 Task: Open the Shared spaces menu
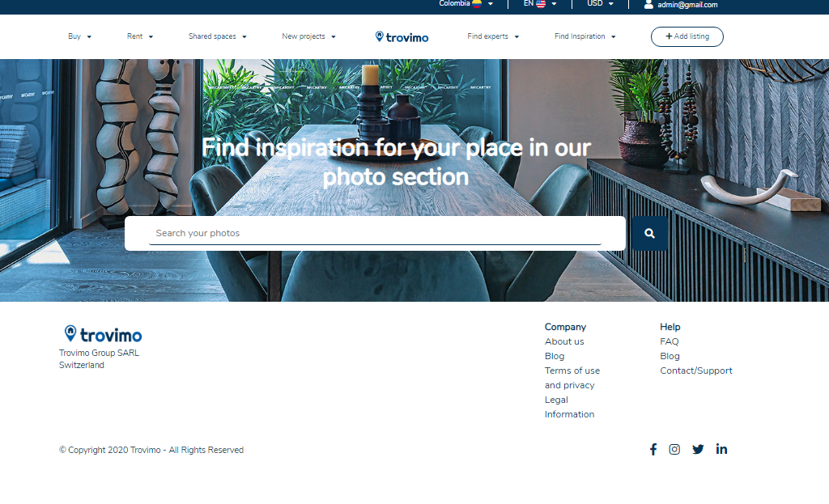click(217, 36)
